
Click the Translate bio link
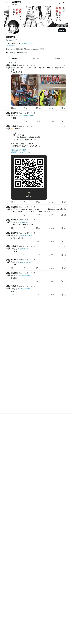10,46
